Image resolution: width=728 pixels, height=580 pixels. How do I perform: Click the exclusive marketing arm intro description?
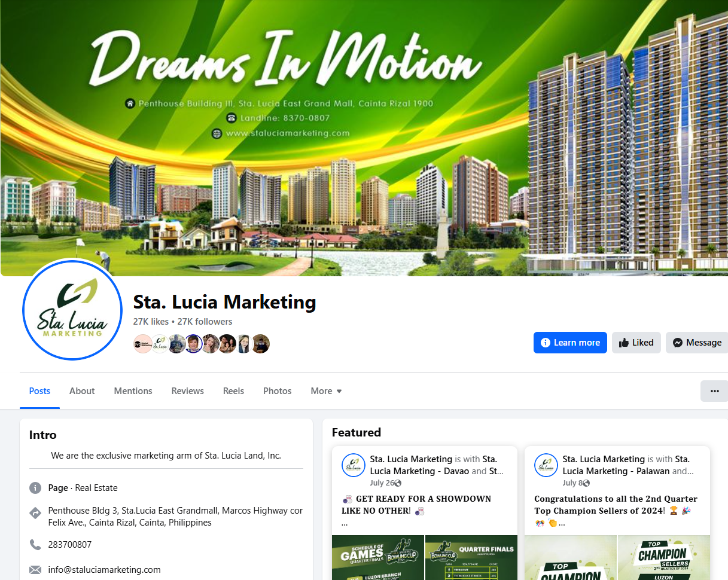click(x=166, y=456)
